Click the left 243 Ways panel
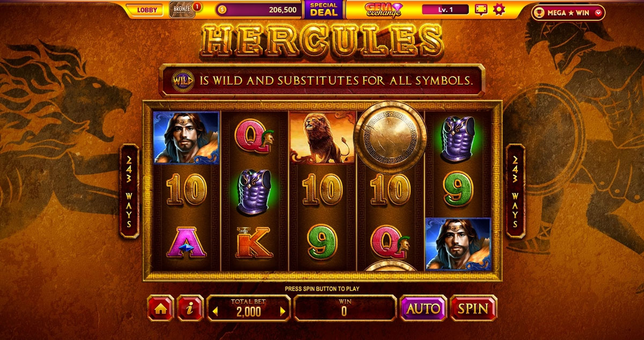Screen dimensions: 644x340 [x=129, y=191]
